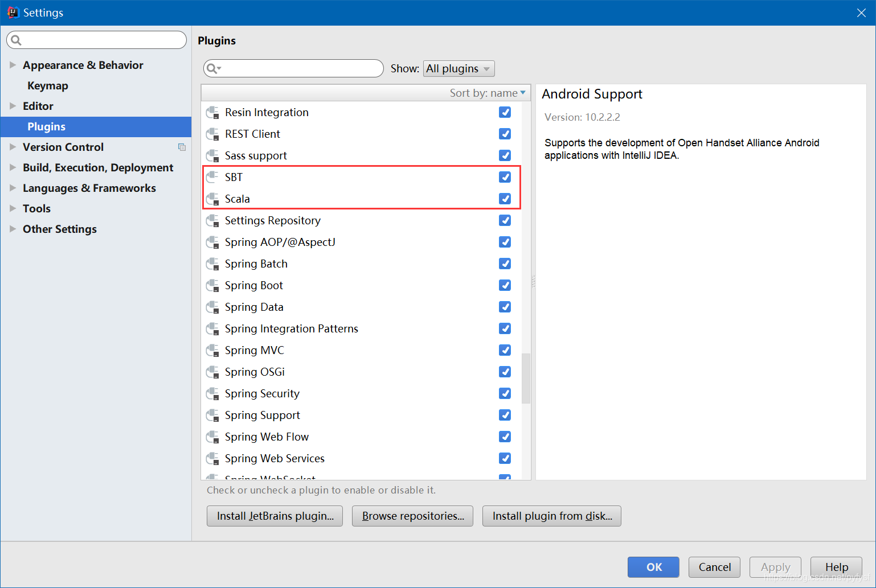Click the REST Client plugin icon
Image resolution: width=876 pixels, height=588 pixels.
point(212,134)
